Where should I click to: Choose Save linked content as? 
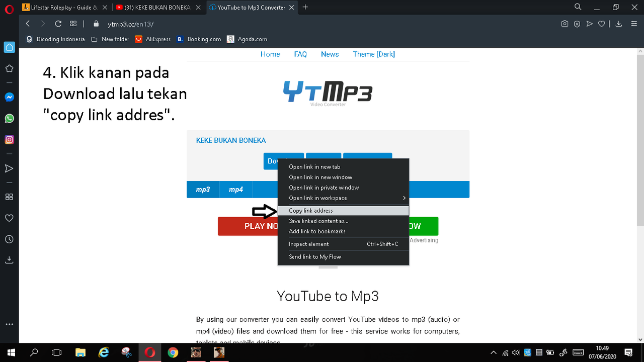[343, 221]
